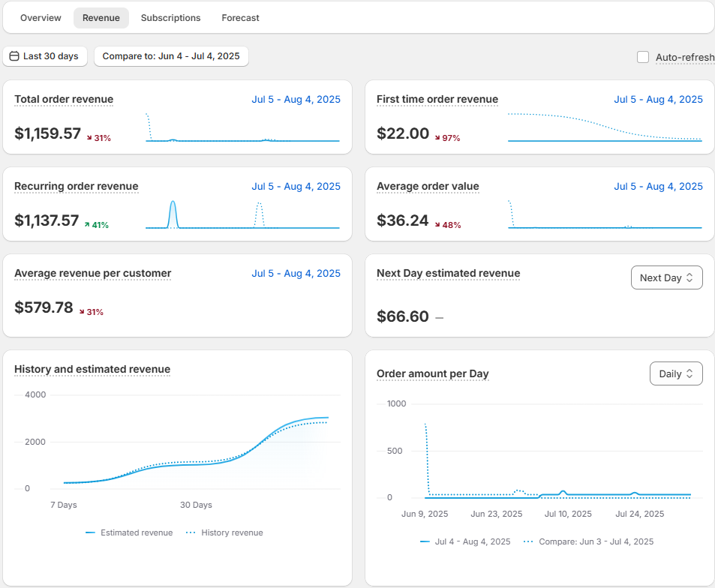The image size is (715, 588).
Task: Click the green up arrow beside Recurring order revenue
Action: click(x=87, y=224)
